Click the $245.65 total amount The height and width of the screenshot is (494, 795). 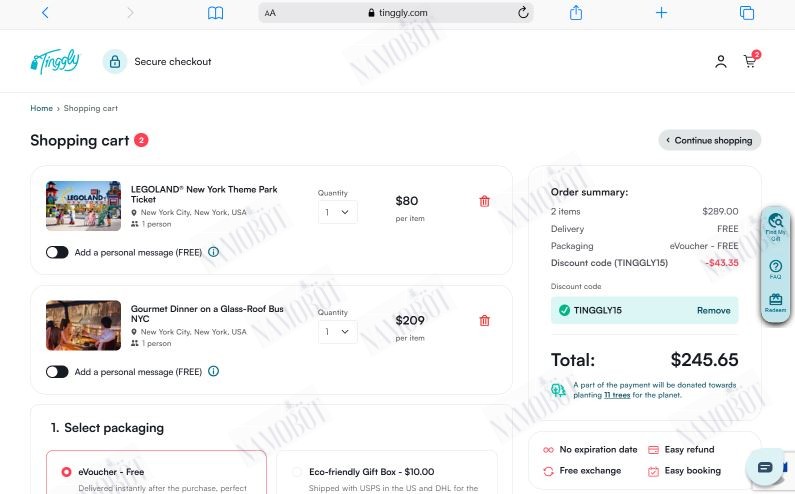point(704,360)
